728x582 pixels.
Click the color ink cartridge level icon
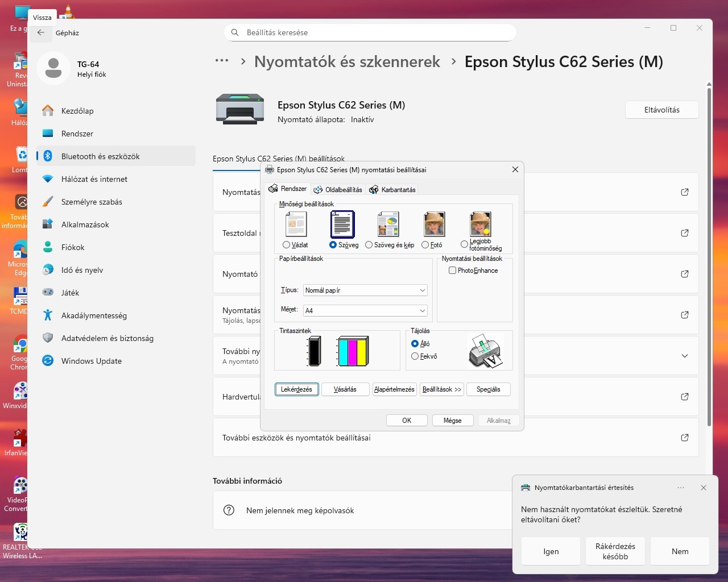353,351
